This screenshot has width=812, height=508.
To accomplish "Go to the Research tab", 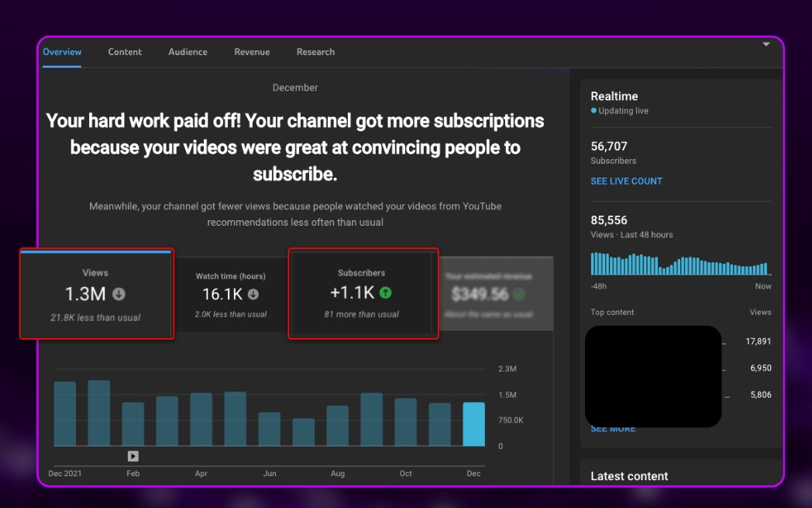I will [x=315, y=52].
